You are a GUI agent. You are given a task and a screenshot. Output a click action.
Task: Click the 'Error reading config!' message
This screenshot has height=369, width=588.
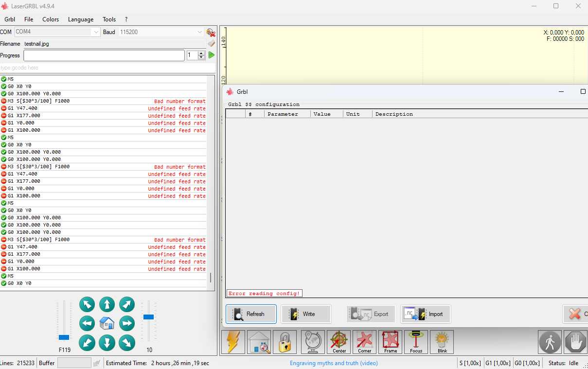(x=265, y=293)
